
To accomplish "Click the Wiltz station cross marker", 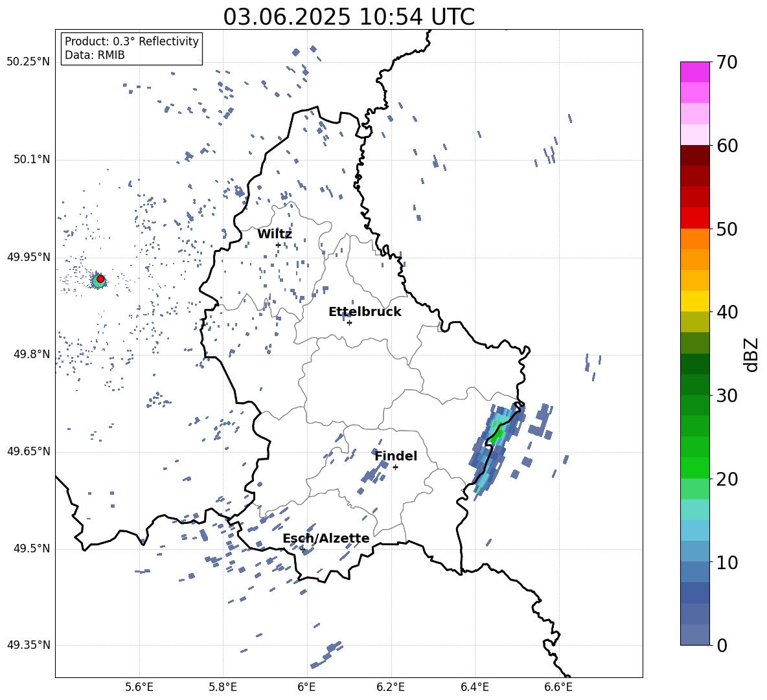I will (278, 245).
